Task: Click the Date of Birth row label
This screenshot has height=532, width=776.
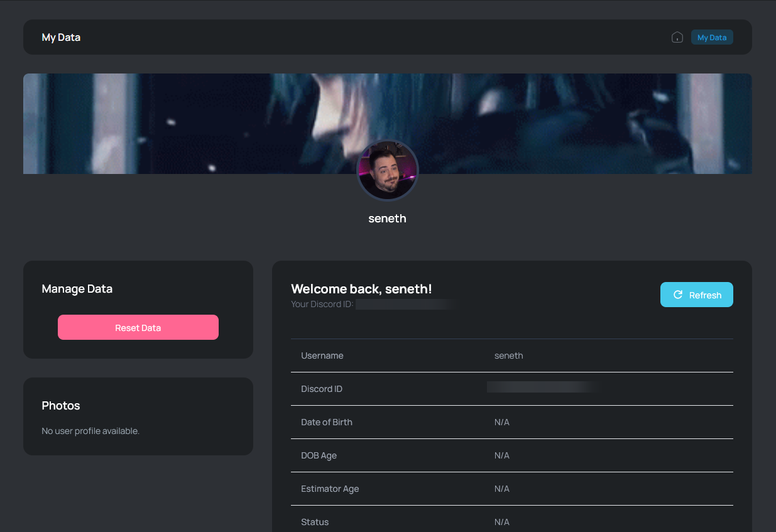Action: click(x=326, y=422)
